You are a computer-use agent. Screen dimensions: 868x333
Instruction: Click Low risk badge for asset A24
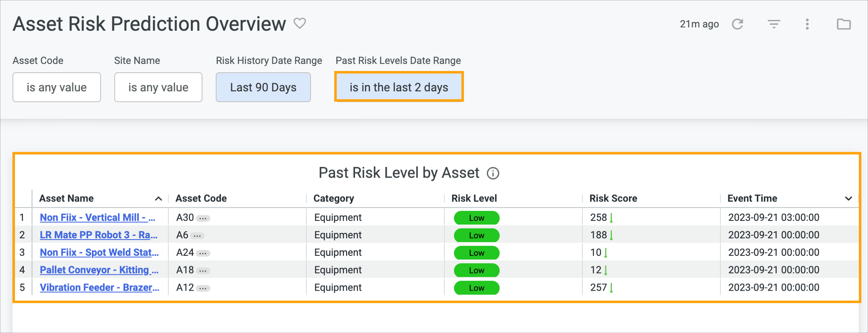[x=477, y=253]
